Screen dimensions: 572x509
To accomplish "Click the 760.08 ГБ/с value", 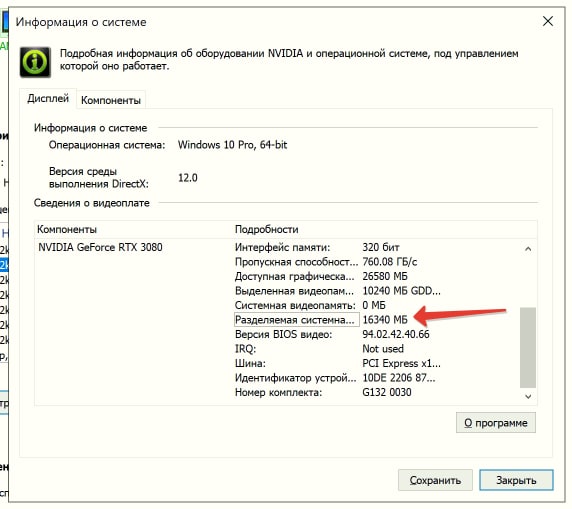I will [x=390, y=262].
